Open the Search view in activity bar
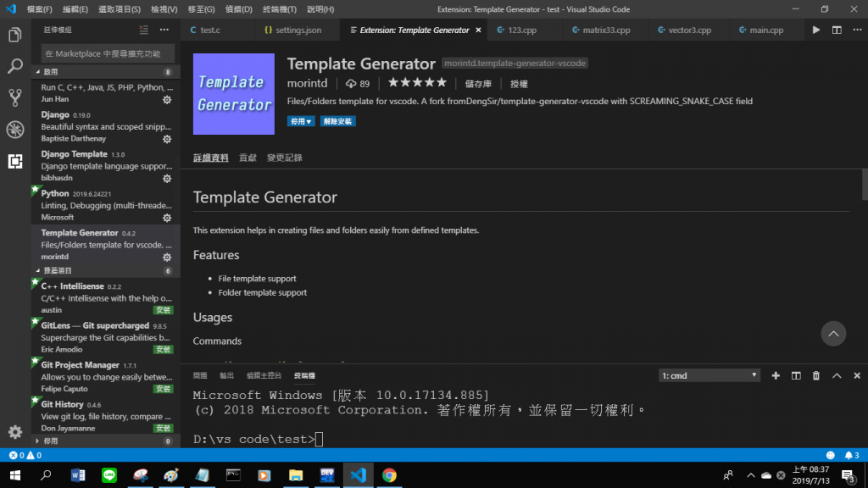Screen dimensions: 868x488 click(15, 66)
